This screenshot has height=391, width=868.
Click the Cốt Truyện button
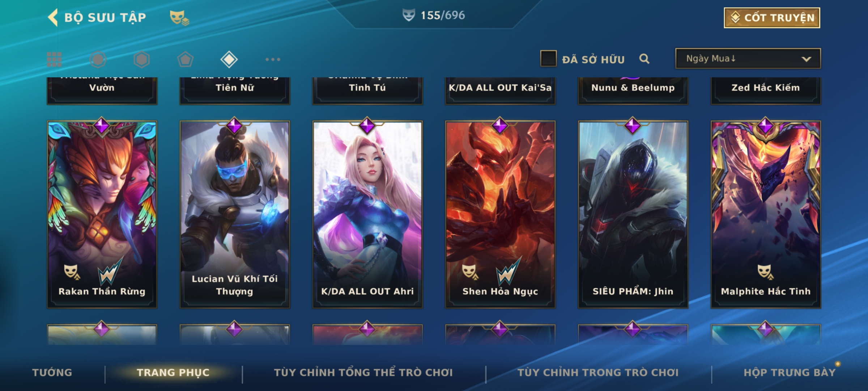tap(772, 18)
